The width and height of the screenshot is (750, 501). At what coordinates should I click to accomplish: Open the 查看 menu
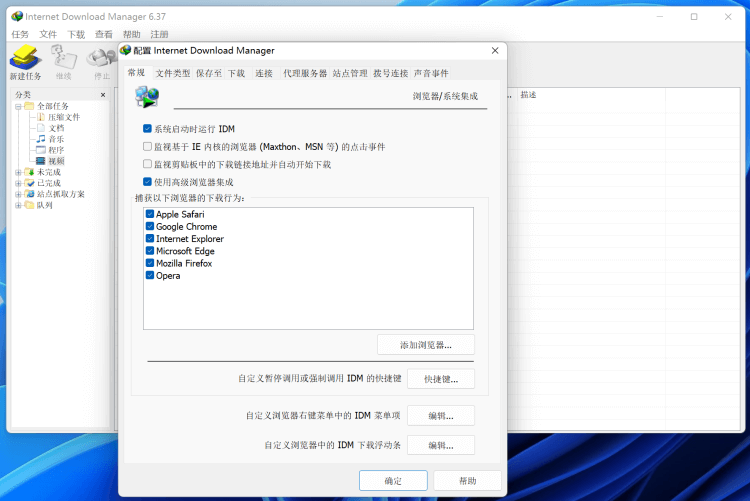tap(103, 34)
